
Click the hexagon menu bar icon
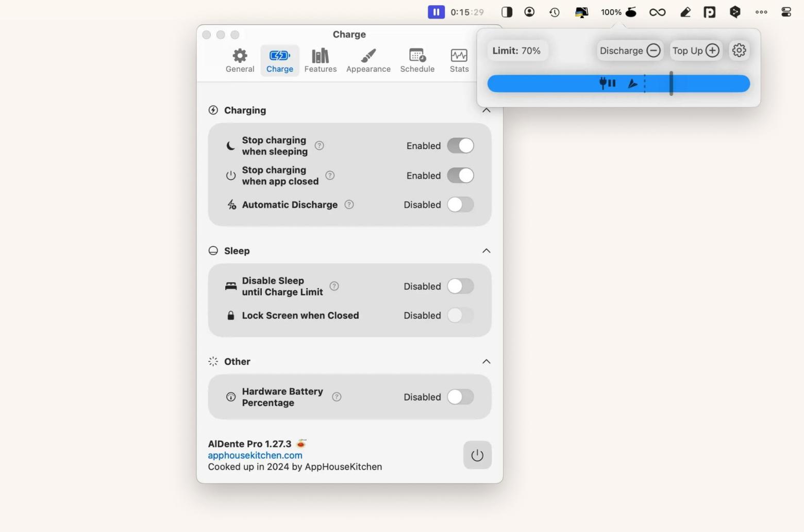coord(735,12)
